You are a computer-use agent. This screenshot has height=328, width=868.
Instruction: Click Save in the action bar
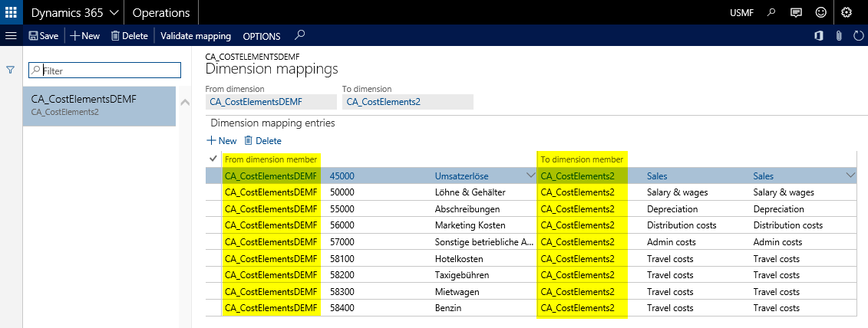pos(43,36)
